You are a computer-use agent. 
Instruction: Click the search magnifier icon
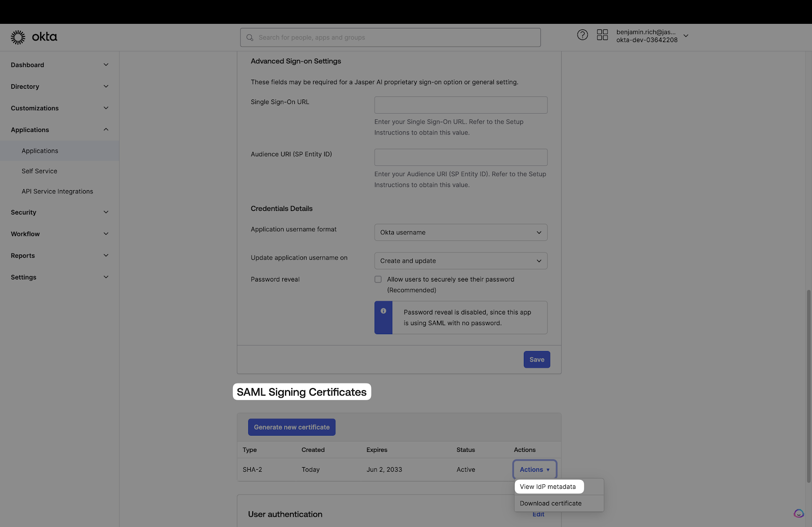pos(250,38)
